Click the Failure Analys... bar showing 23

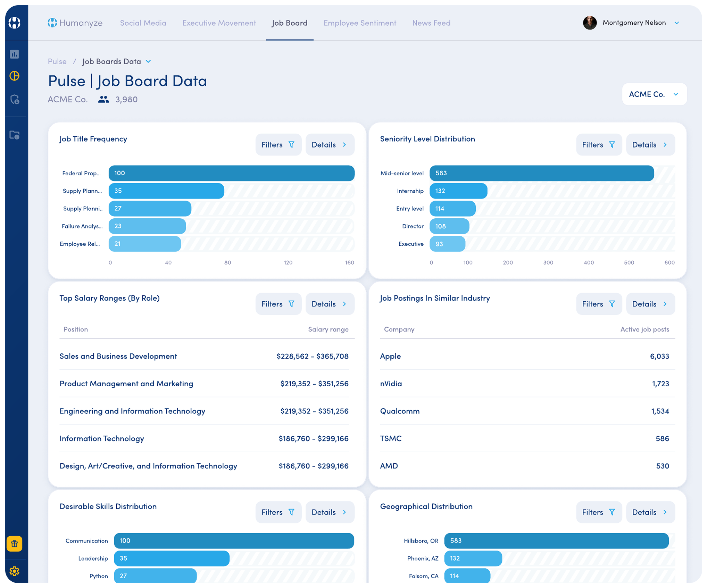point(147,226)
